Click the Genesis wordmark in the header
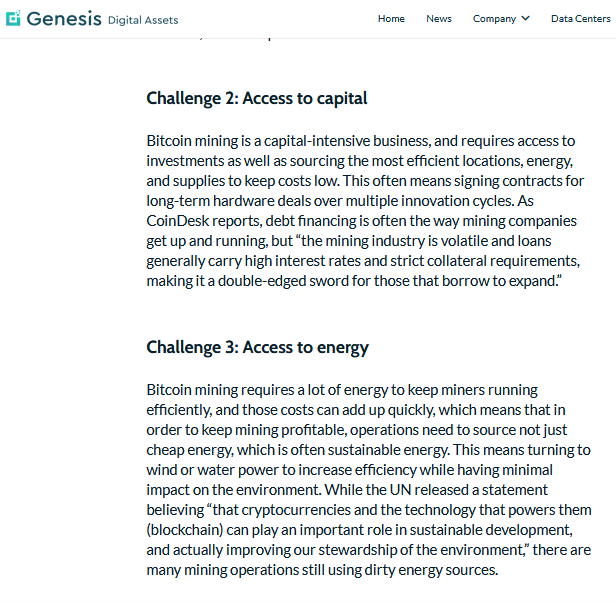 (x=64, y=19)
